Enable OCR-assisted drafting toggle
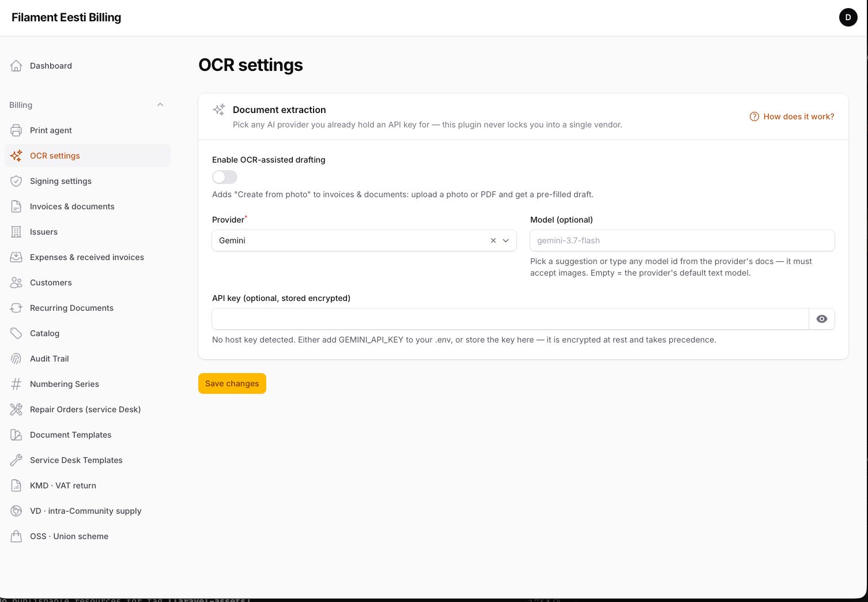Viewport: 868px width, 602px height. [225, 177]
